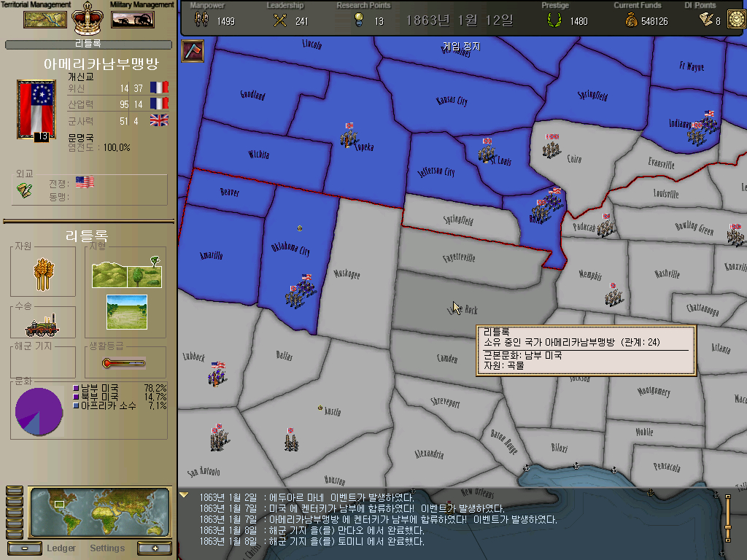Click the date 1863년 1월 12일
The image size is (747, 560).
click(460, 20)
